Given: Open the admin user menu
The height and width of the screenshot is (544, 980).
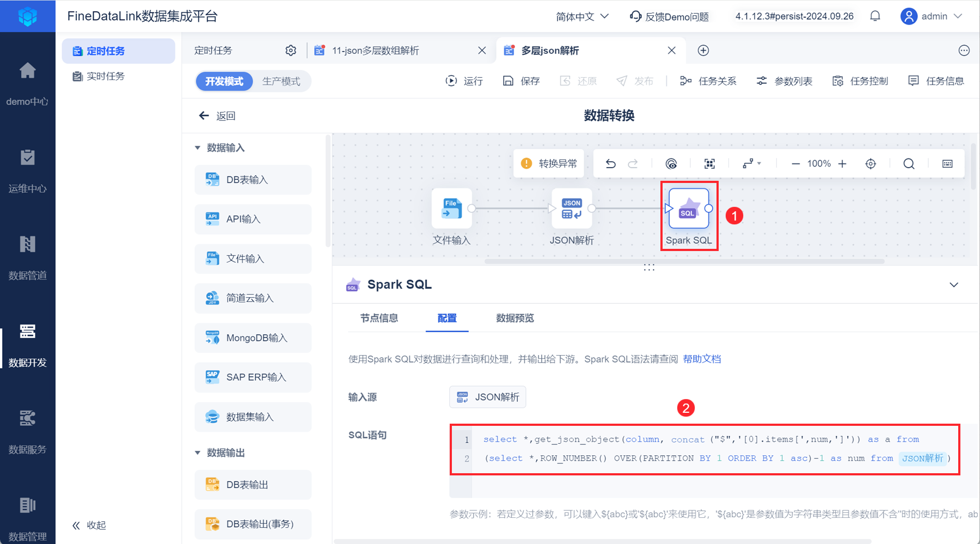Looking at the screenshot, I should [932, 16].
